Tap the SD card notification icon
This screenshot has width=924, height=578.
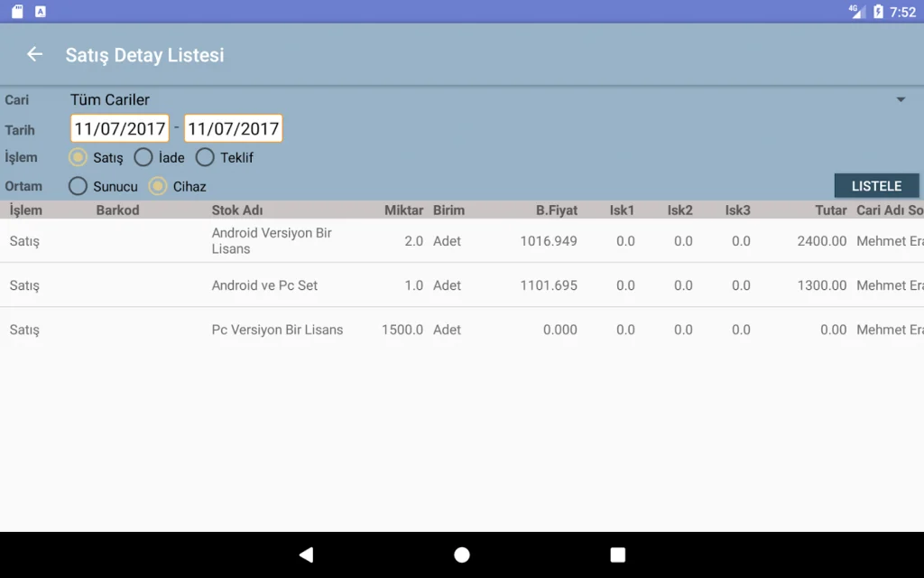pyautogui.click(x=17, y=12)
